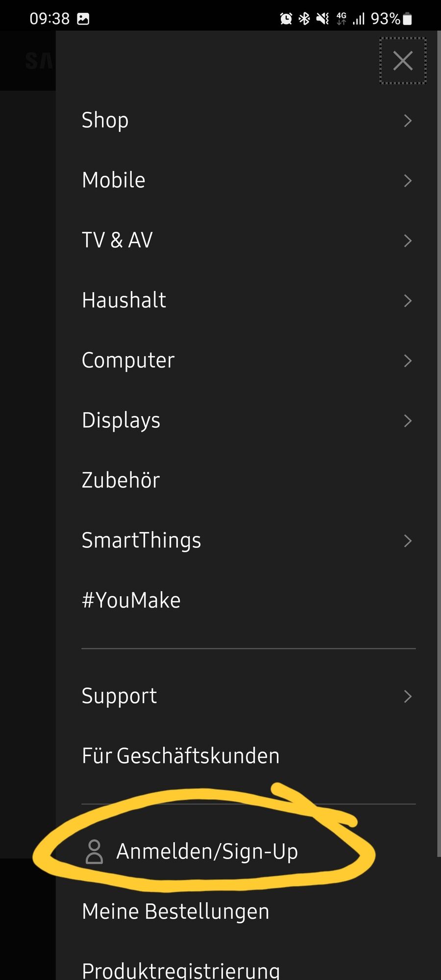
Task: Close the navigation menu with X icon
Action: pos(403,61)
